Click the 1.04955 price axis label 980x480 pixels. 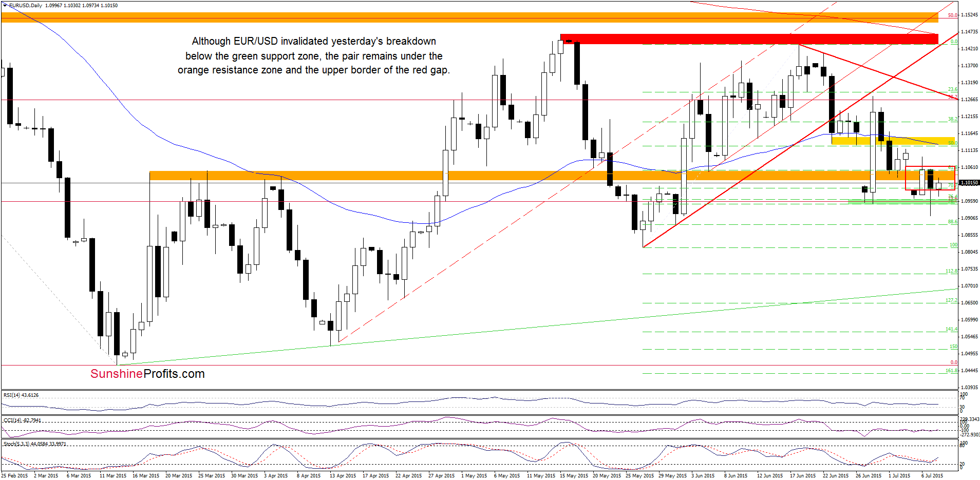pos(969,354)
